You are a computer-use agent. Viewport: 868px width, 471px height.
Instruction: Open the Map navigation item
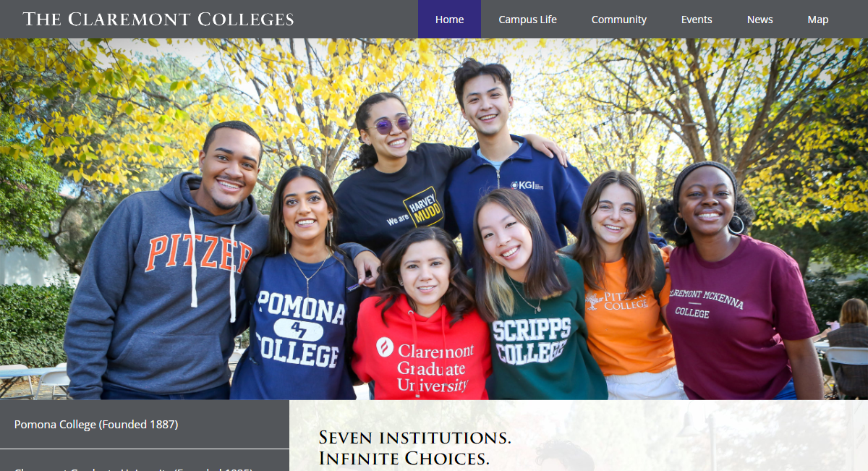(x=818, y=20)
